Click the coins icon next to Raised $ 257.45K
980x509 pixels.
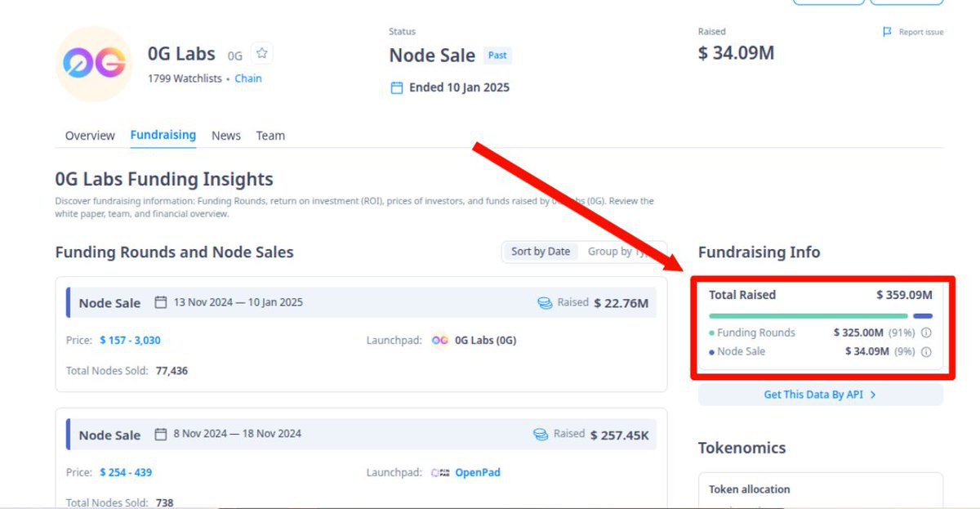541,435
